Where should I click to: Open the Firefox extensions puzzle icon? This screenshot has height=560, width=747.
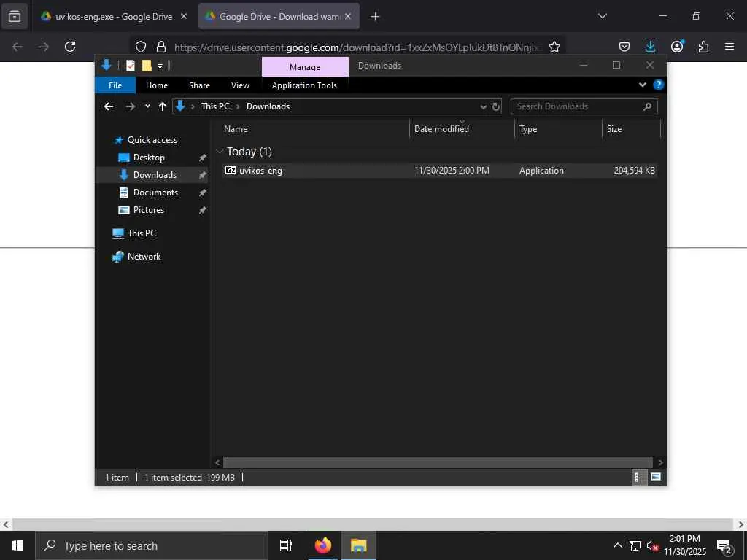tap(703, 47)
